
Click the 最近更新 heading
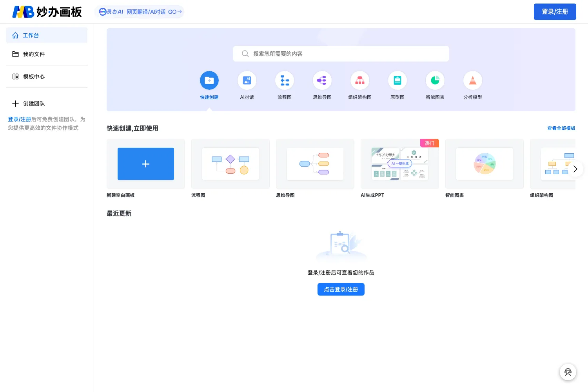[x=119, y=214]
